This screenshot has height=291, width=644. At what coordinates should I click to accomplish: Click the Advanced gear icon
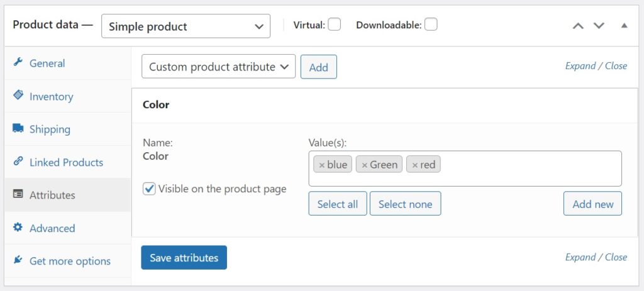(x=18, y=228)
